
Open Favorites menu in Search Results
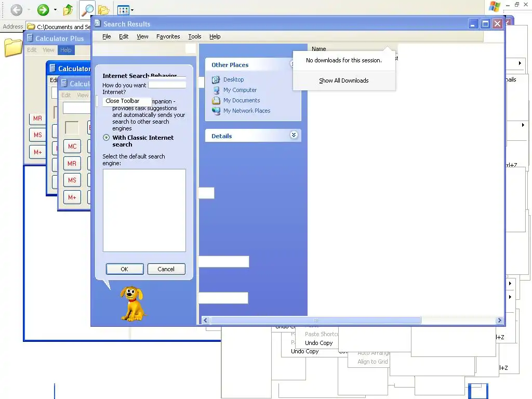point(168,36)
